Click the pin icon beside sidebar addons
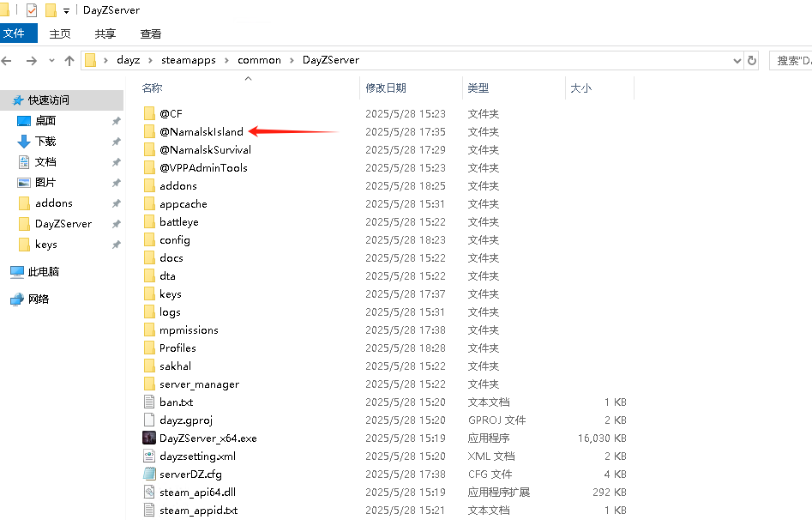 117,203
